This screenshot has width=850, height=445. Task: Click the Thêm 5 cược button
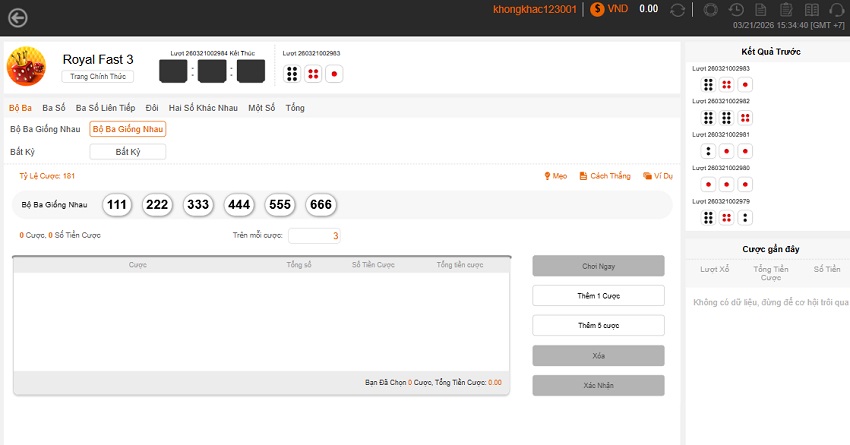(598, 326)
